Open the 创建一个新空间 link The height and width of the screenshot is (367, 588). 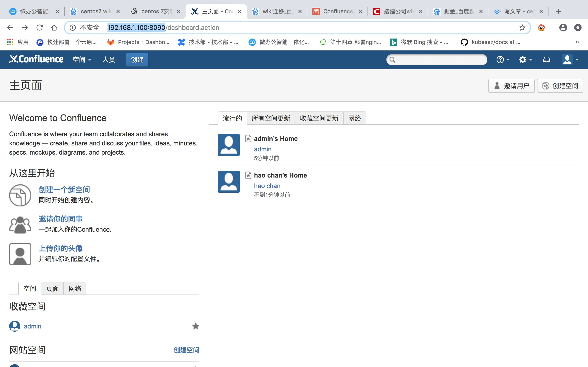[64, 189]
